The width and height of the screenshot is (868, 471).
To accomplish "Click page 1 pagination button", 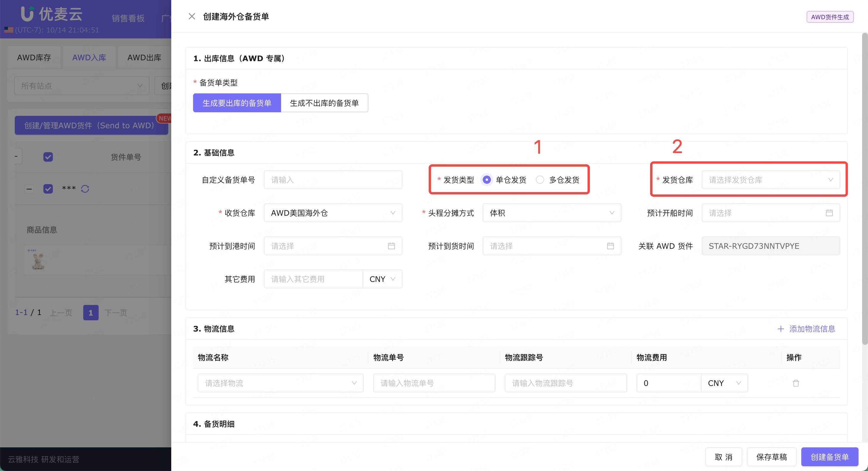I will pos(91,313).
